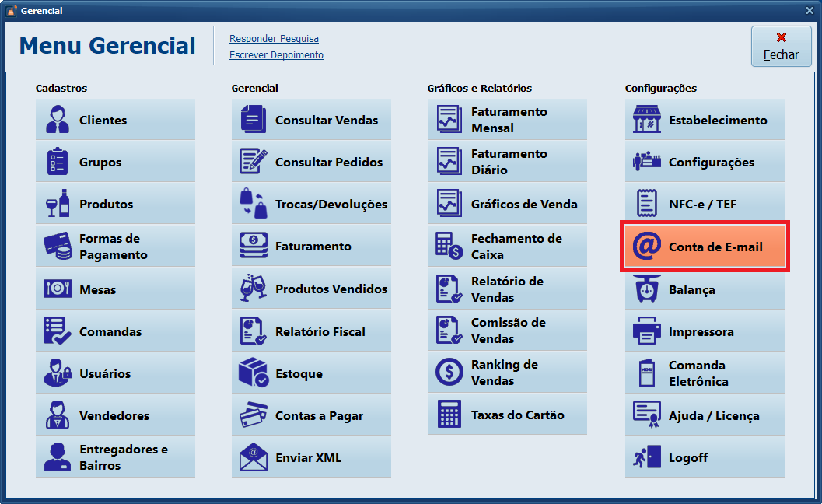Go to Contas a Pagar

(311, 415)
